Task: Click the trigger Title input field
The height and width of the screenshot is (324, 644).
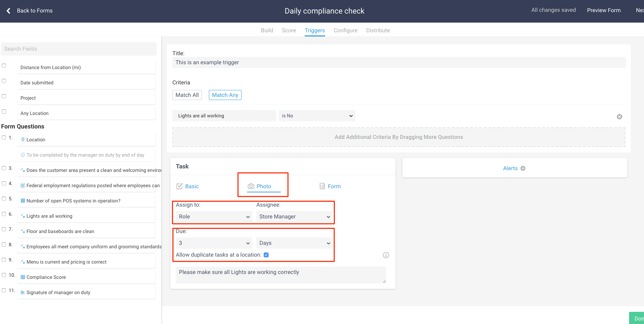Action: (399, 63)
